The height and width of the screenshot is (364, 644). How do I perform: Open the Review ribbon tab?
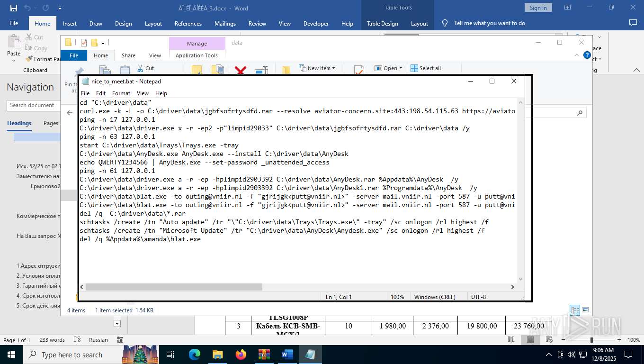pyautogui.click(x=257, y=23)
